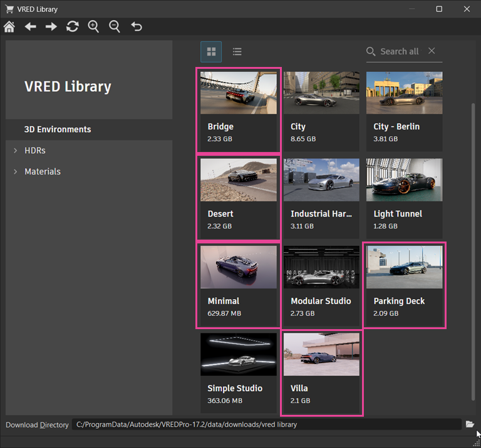481x448 pixels.
Task: Open the Materials section label
Action: 43,171
